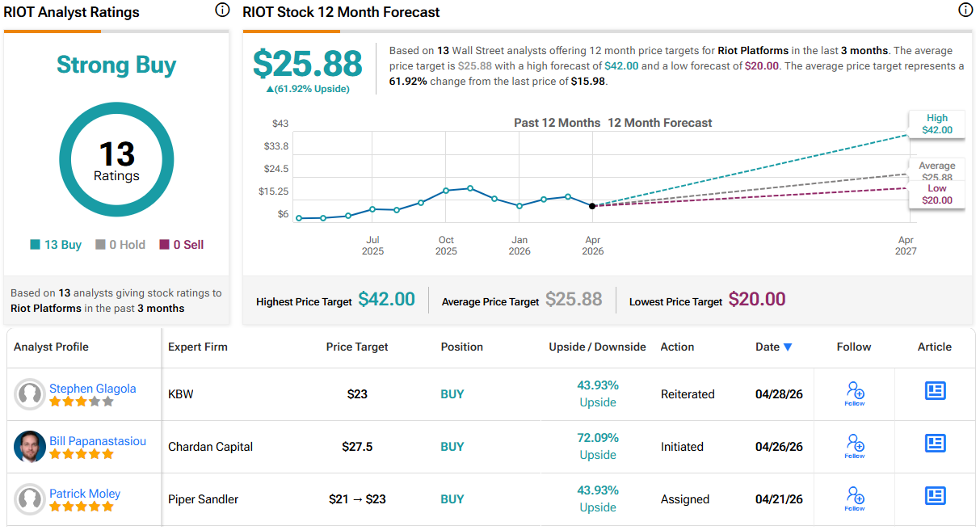980x530 pixels.
Task: Click the 13 Ratings donut chart
Action: [116, 161]
